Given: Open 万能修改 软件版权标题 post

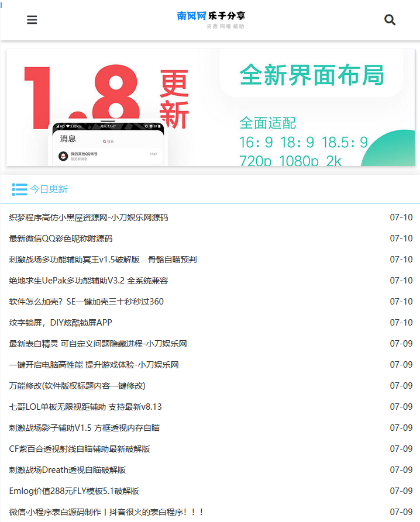Looking at the screenshot, I should click(x=77, y=386).
